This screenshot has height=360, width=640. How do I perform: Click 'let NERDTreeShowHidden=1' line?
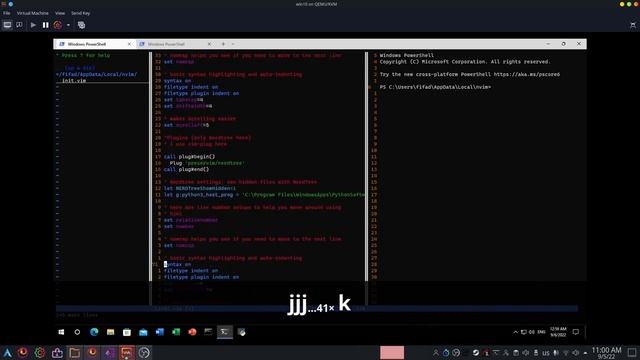point(200,189)
